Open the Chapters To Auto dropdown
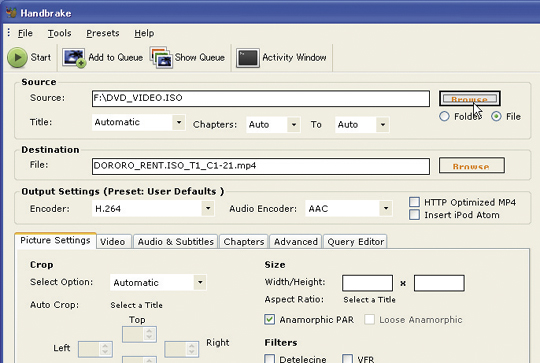The width and height of the screenshot is (540, 363). pyautogui.click(x=362, y=124)
